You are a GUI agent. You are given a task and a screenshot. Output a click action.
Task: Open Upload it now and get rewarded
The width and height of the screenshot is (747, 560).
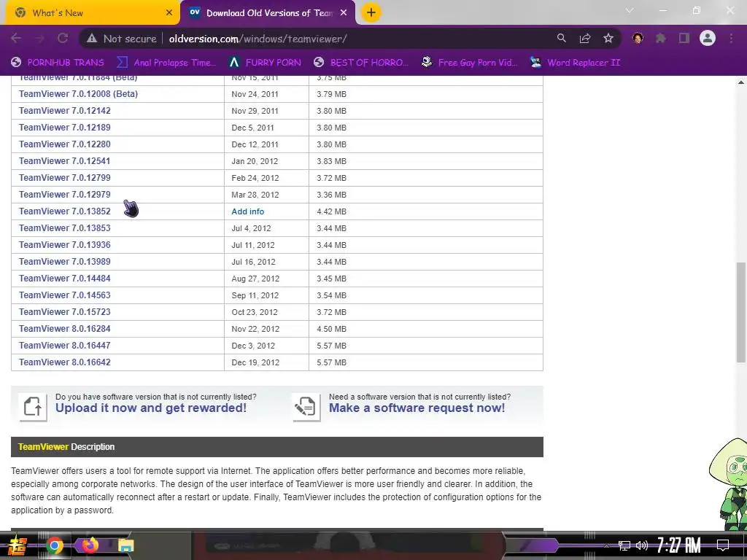click(151, 408)
